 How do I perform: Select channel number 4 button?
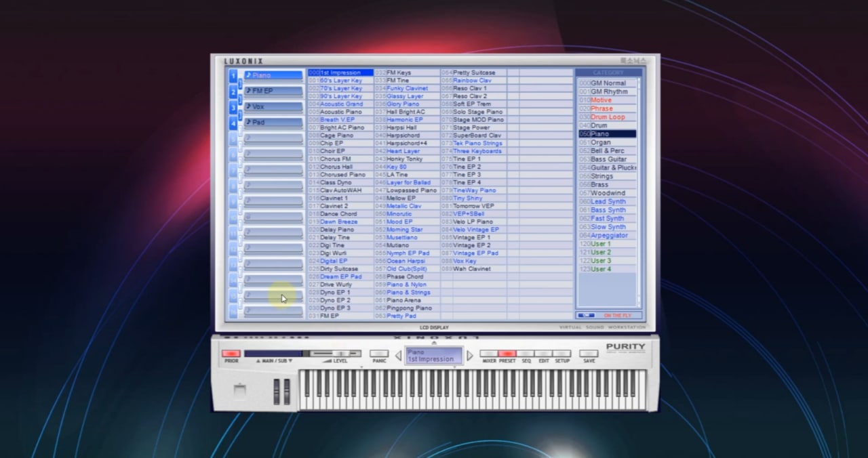233,123
